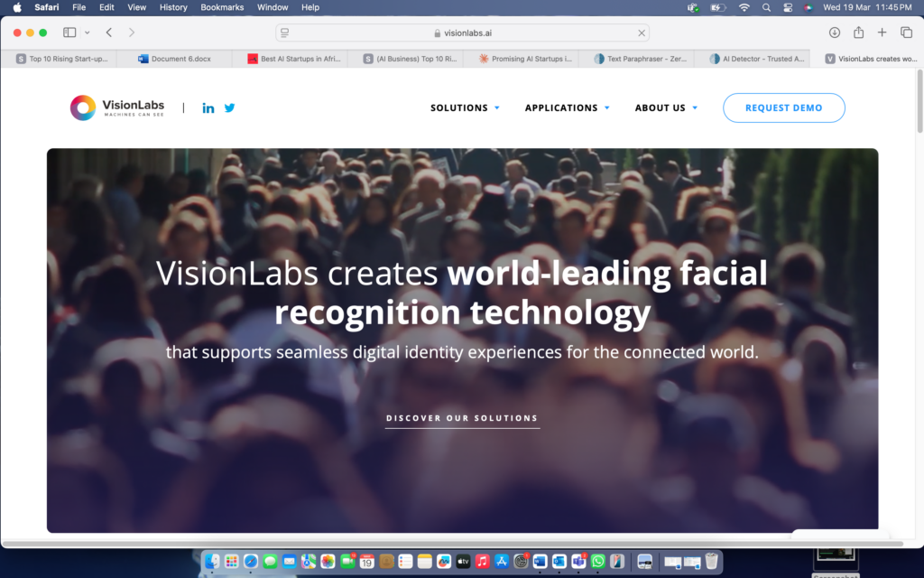The height and width of the screenshot is (578, 924).
Task: Expand the Solutions dropdown menu
Action: tap(465, 108)
